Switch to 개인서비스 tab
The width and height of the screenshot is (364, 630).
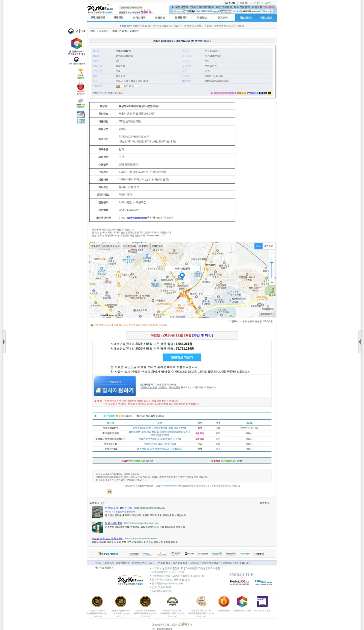[266, 18]
